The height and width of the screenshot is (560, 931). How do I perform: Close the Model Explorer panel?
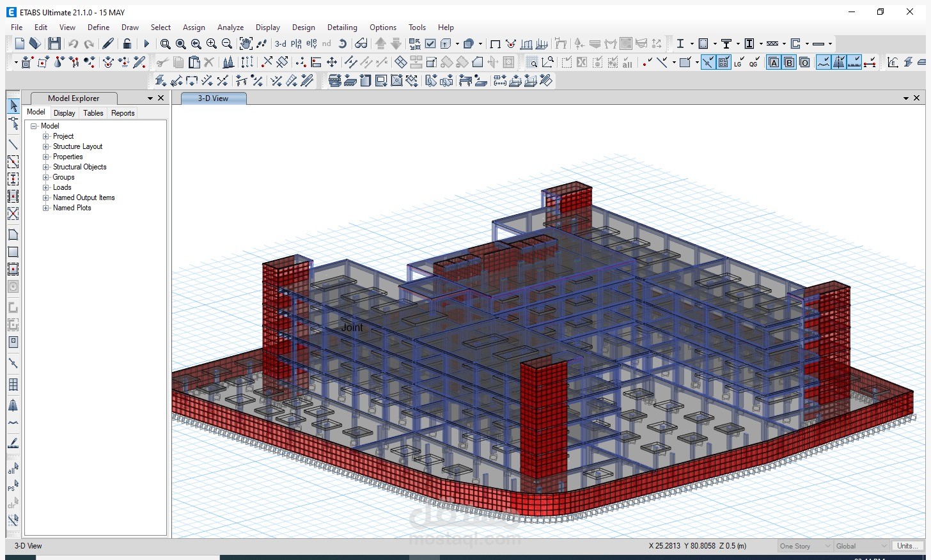(x=161, y=98)
